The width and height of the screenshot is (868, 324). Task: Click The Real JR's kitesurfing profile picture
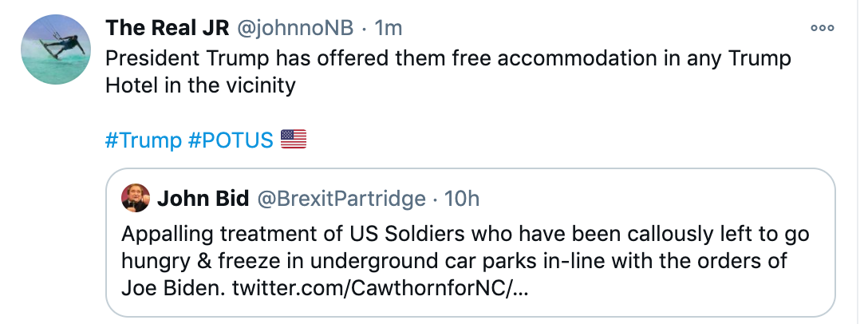tap(55, 50)
